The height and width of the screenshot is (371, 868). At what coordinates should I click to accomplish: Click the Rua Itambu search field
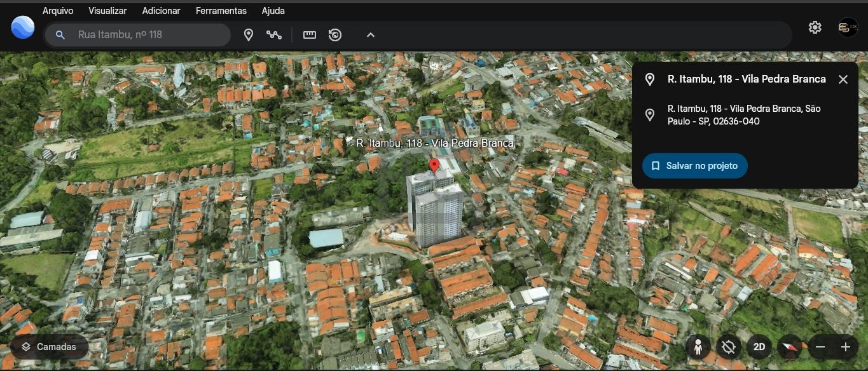pos(146,35)
